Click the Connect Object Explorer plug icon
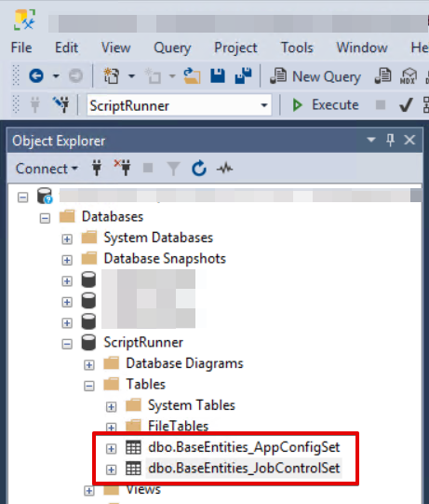This screenshot has width=429, height=504. 97,168
